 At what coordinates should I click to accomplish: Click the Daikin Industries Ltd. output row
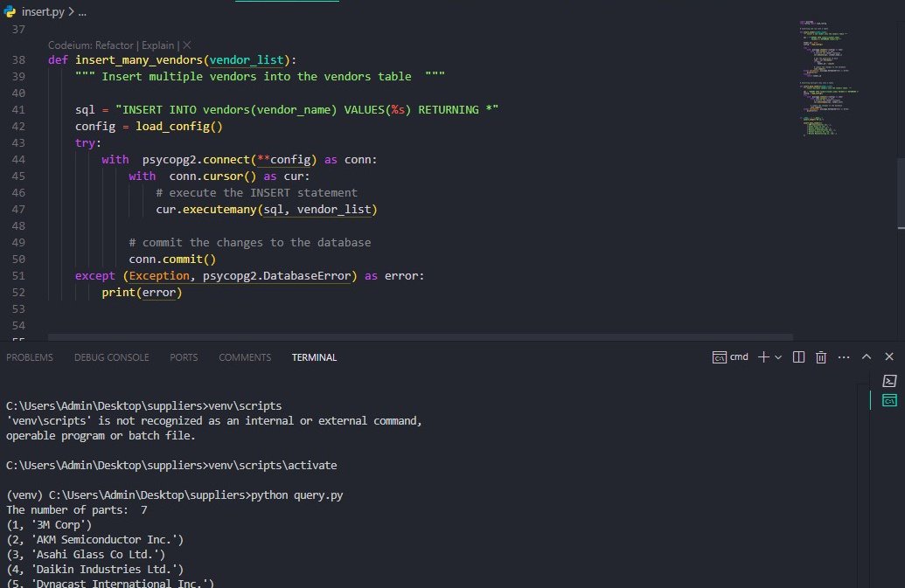pos(94,570)
